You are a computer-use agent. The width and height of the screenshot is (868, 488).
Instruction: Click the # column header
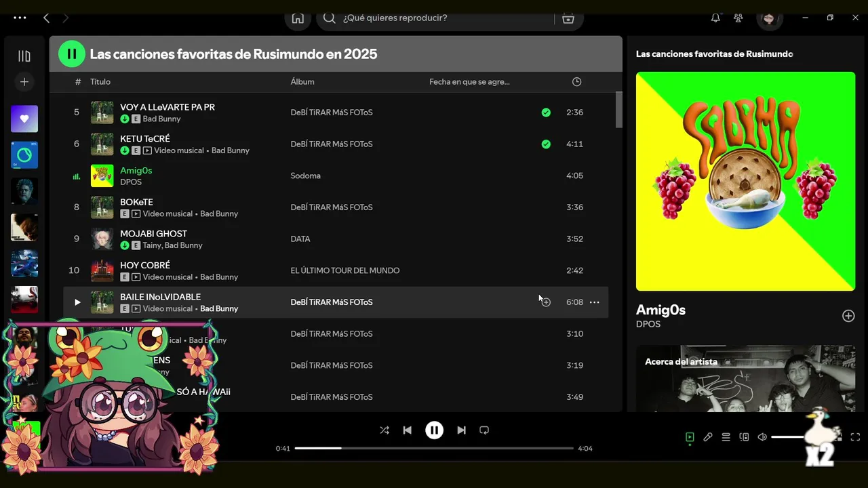point(78,82)
